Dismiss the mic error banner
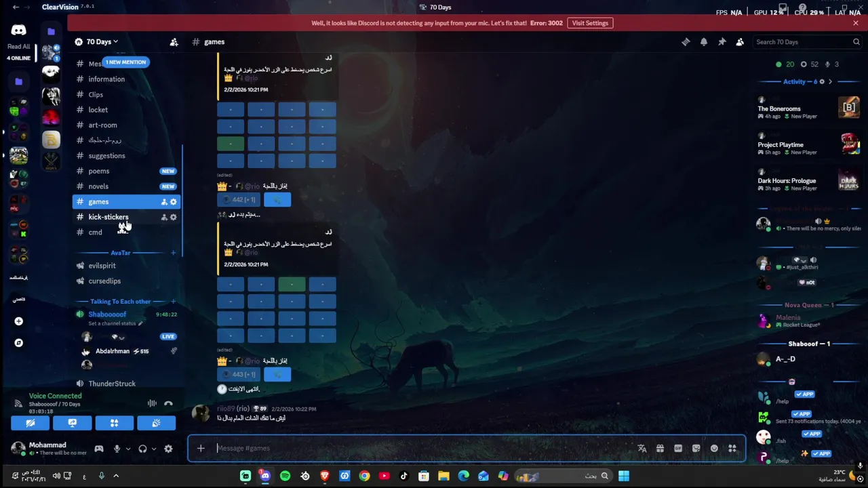This screenshot has height=488, width=868. pyautogui.click(x=856, y=23)
